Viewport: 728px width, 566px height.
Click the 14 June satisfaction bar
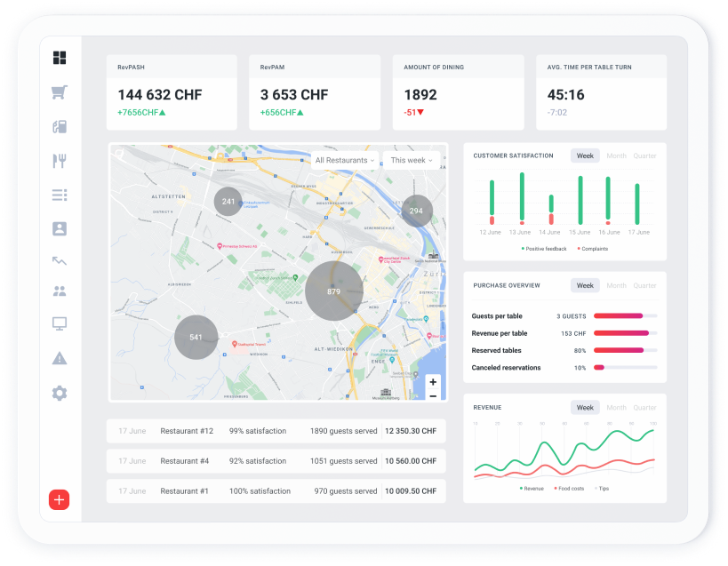551,210
